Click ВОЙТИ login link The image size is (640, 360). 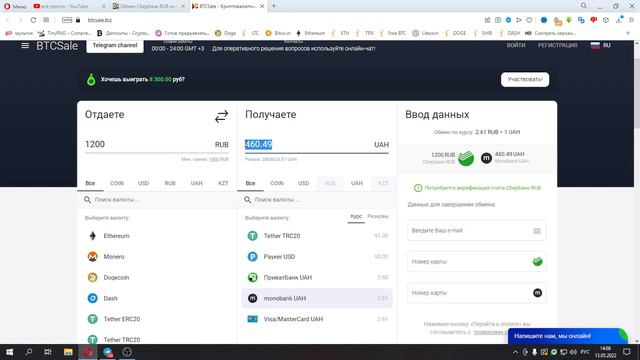[516, 45]
